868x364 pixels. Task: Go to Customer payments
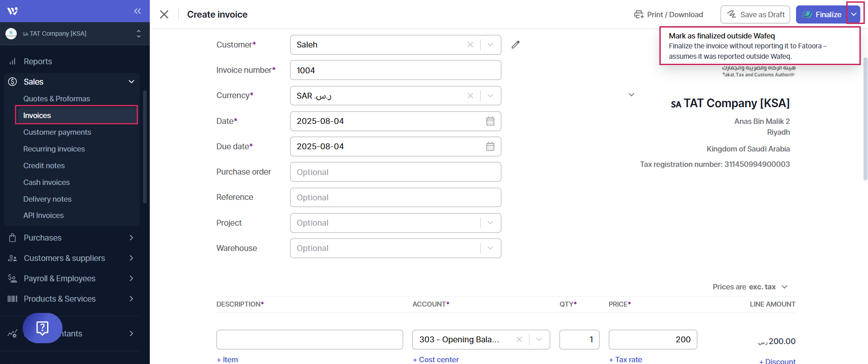57,132
